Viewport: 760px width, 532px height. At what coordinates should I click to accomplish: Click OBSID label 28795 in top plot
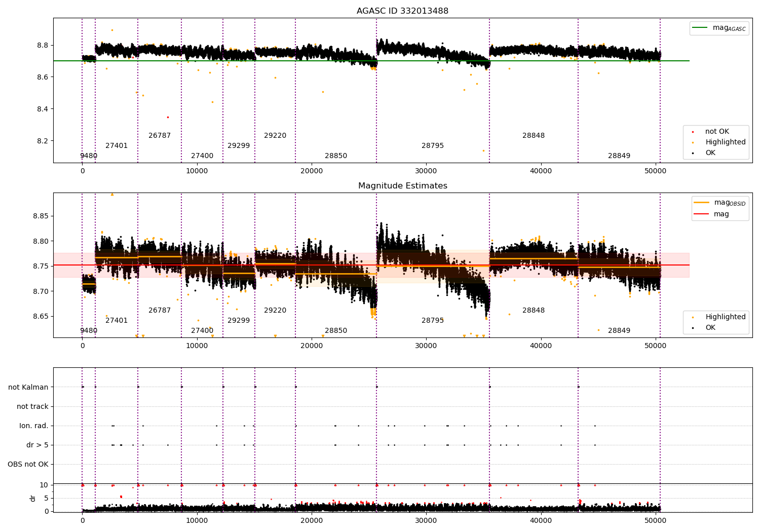pyautogui.click(x=433, y=146)
